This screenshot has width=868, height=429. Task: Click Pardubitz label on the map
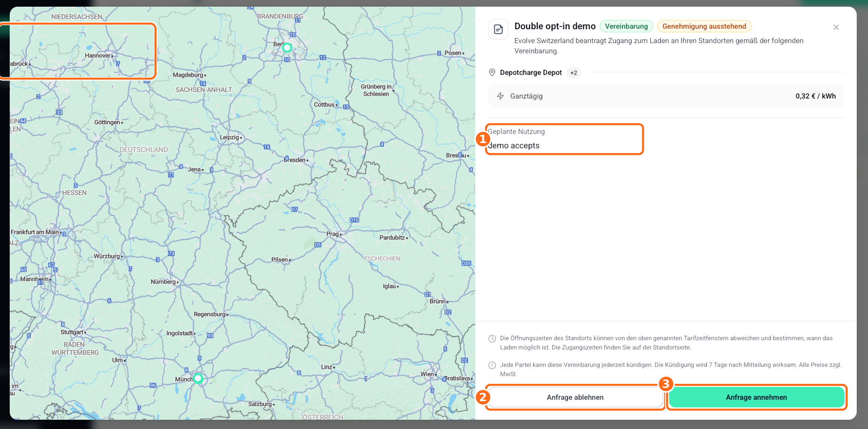pos(392,238)
